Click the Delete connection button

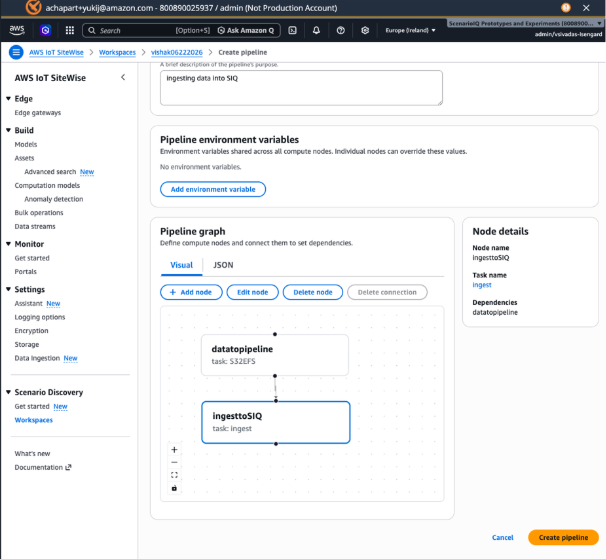(x=387, y=292)
